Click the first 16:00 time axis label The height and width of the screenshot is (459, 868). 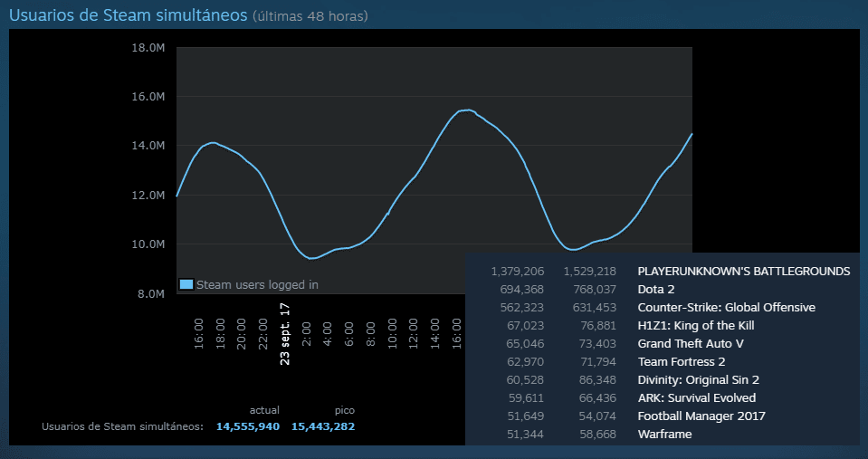click(199, 333)
